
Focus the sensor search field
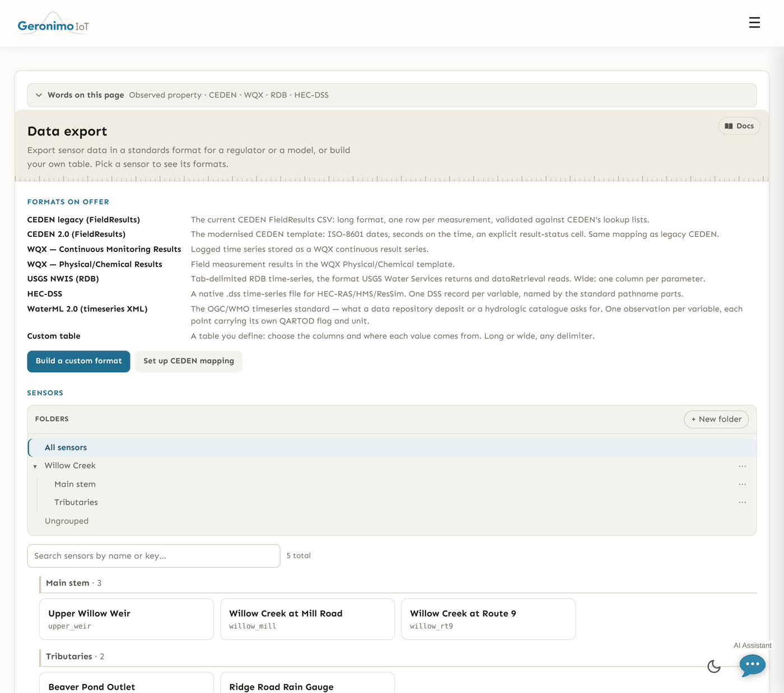click(153, 556)
